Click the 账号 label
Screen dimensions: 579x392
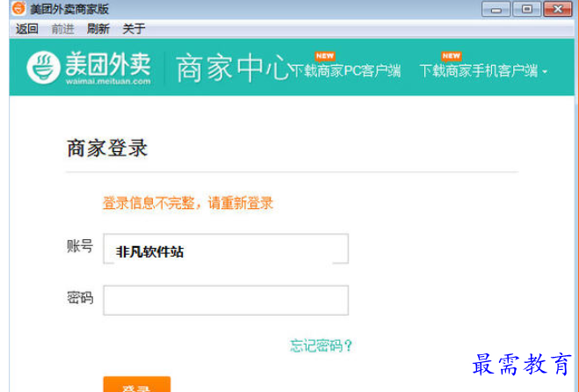[80, 246]
